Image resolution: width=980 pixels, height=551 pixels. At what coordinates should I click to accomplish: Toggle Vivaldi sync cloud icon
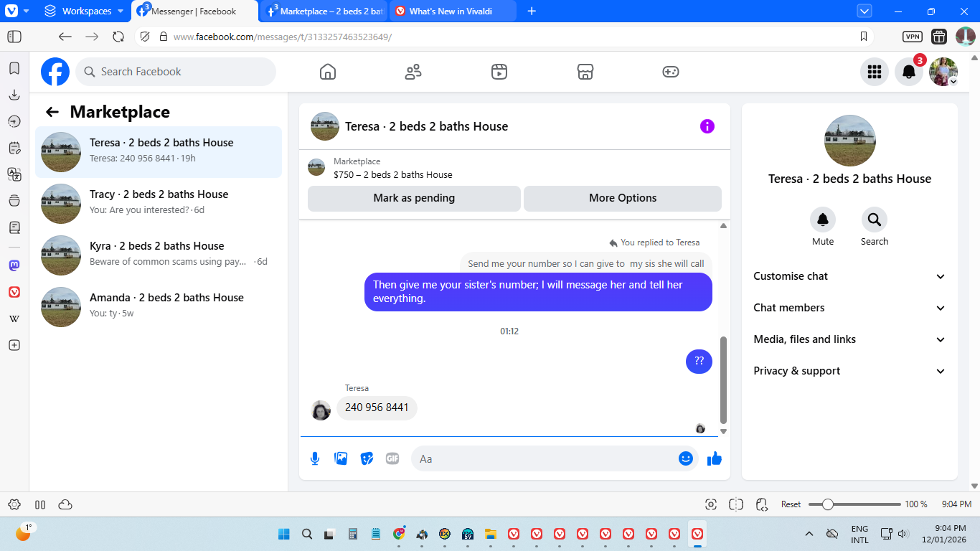pyautogui.click(x=65, y=504)
